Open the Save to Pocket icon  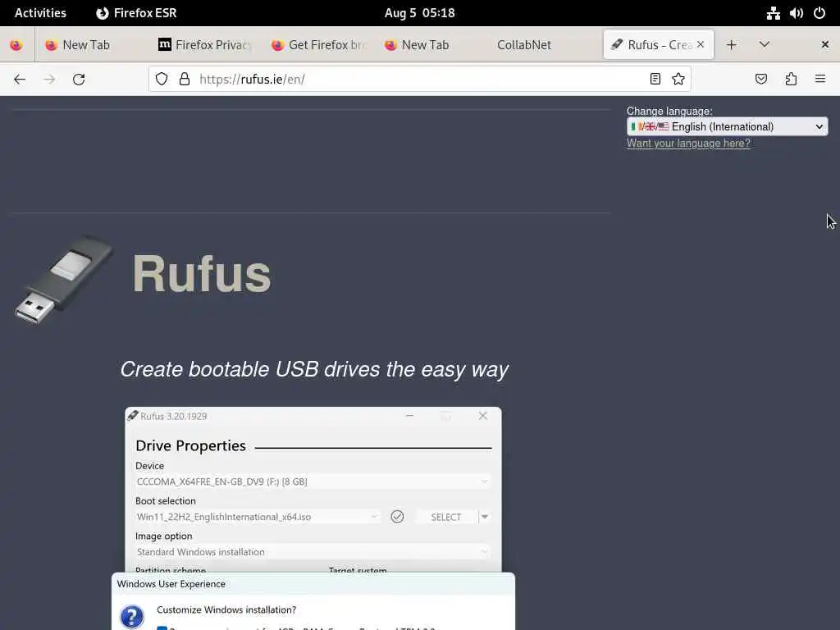(x=760, y=80)
